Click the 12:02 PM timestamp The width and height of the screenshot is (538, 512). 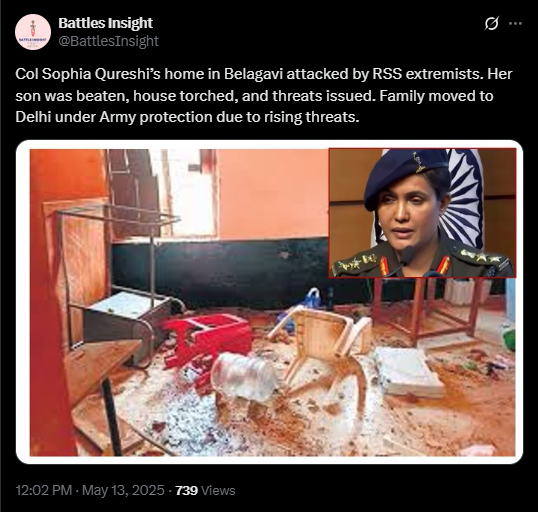pos(44,490)
